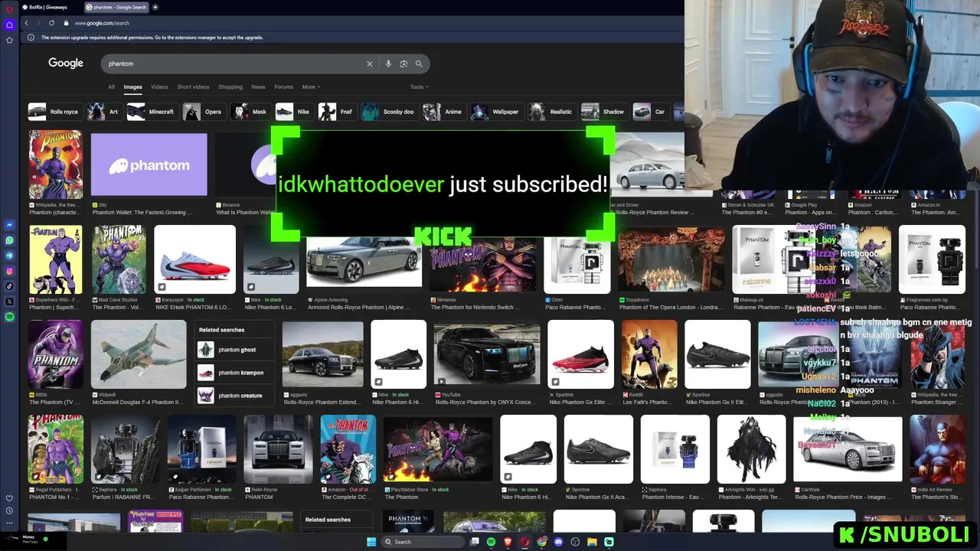The width and height of the screenshot is (980, 551).
Task: Open sidebar heart pinboards icon
Action: point(9,498)
